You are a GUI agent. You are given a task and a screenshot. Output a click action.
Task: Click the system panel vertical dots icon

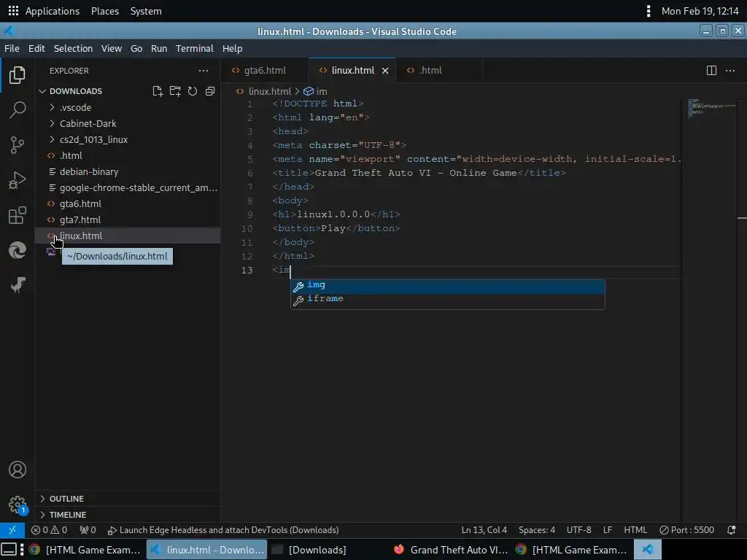pyautogui.click(x=649, y=10)
